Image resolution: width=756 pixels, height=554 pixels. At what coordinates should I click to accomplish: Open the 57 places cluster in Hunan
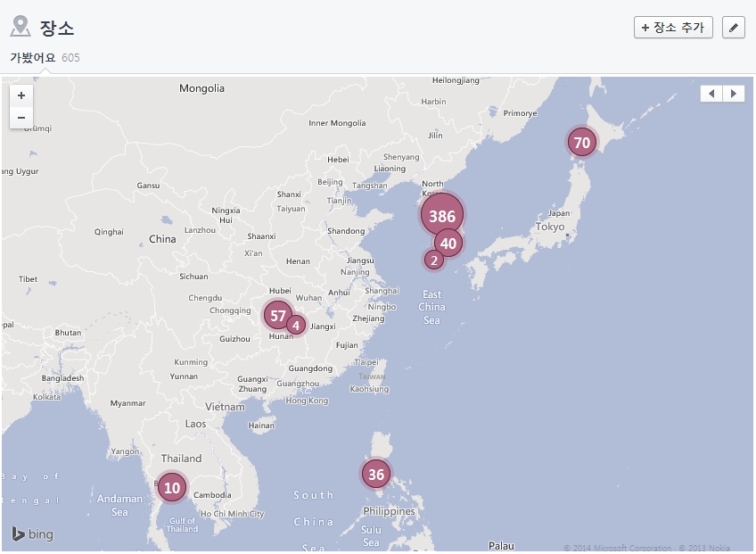[x=278, y=316]
